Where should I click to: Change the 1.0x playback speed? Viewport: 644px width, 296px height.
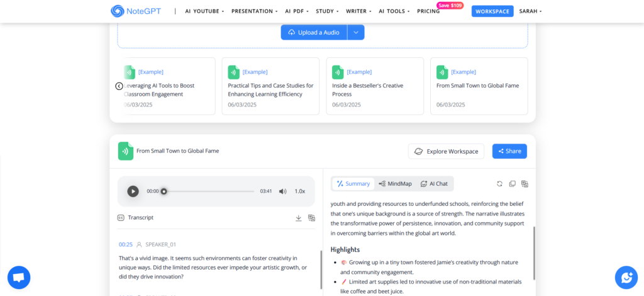[x=300, y=191]
